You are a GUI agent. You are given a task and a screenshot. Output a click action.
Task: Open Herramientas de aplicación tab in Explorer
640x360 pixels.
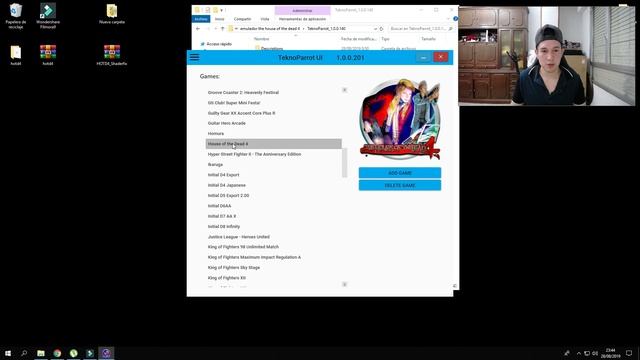(x=302, y=19)
